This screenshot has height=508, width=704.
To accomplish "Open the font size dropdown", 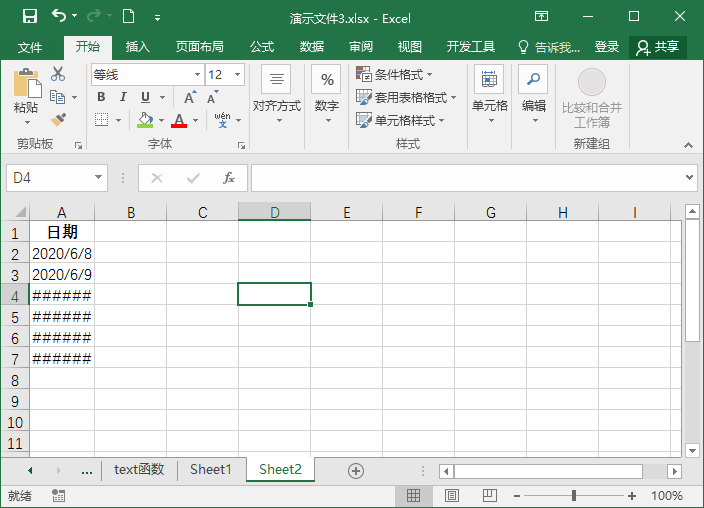I will (238, 75).
